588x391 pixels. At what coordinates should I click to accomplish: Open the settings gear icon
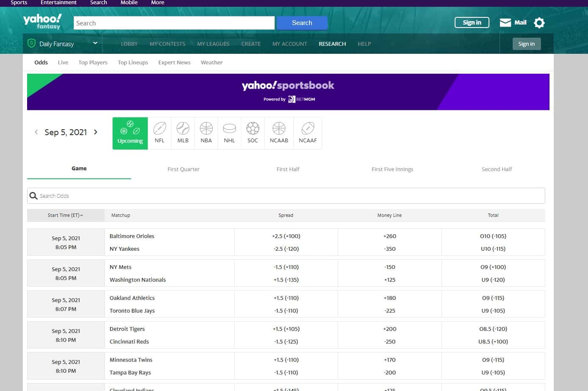tap(539, 23)
